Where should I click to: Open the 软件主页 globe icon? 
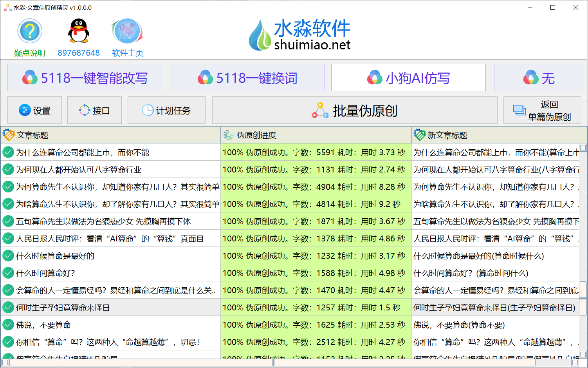coord(128,31)
